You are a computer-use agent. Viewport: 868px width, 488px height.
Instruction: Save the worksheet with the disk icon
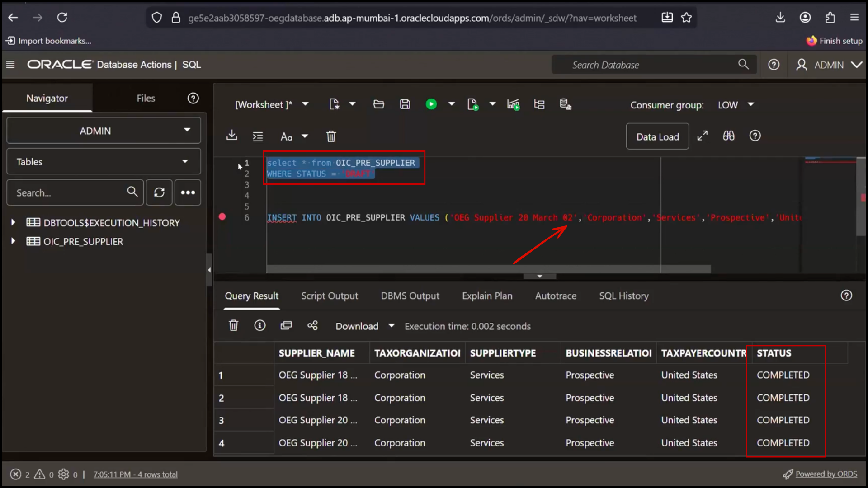coord(405,104)
